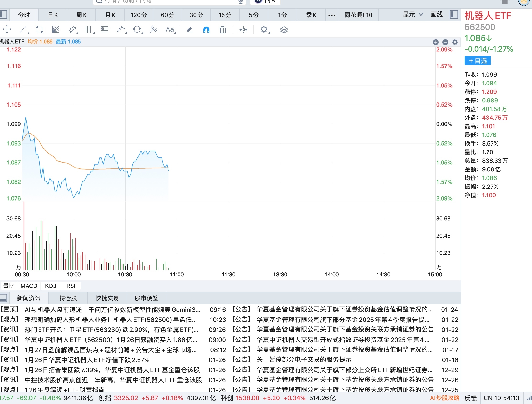Choose the Gann fan lines tool
This screenshot has height=404, width=532.
click(56, 30)
